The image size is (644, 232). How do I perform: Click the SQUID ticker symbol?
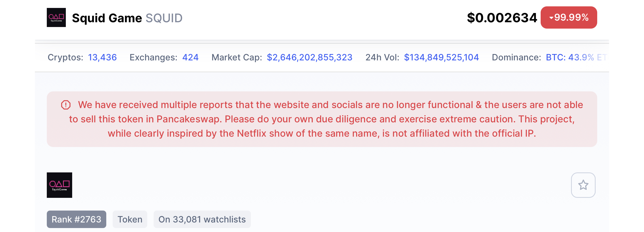pos(164,18)
